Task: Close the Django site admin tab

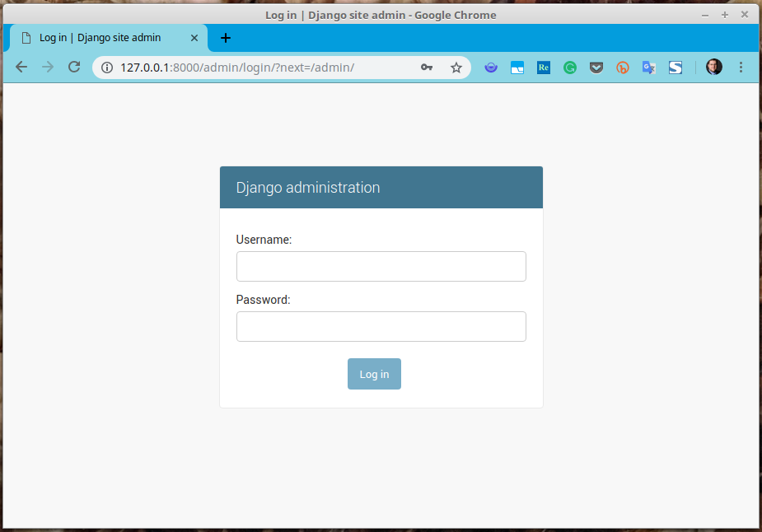Action: [x=194, y=38]
